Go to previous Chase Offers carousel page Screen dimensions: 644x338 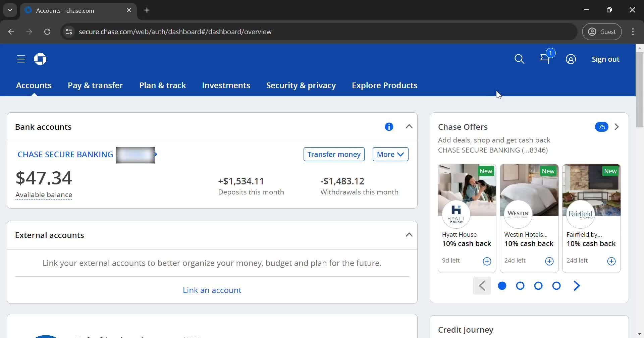pyautogui.click(x=482, y=286)
